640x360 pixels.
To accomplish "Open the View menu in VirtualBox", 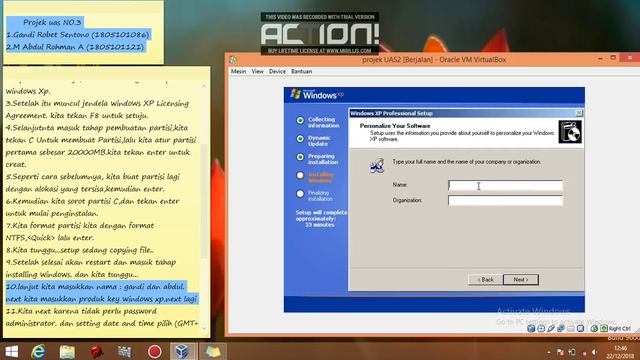I will pos(257,71).
